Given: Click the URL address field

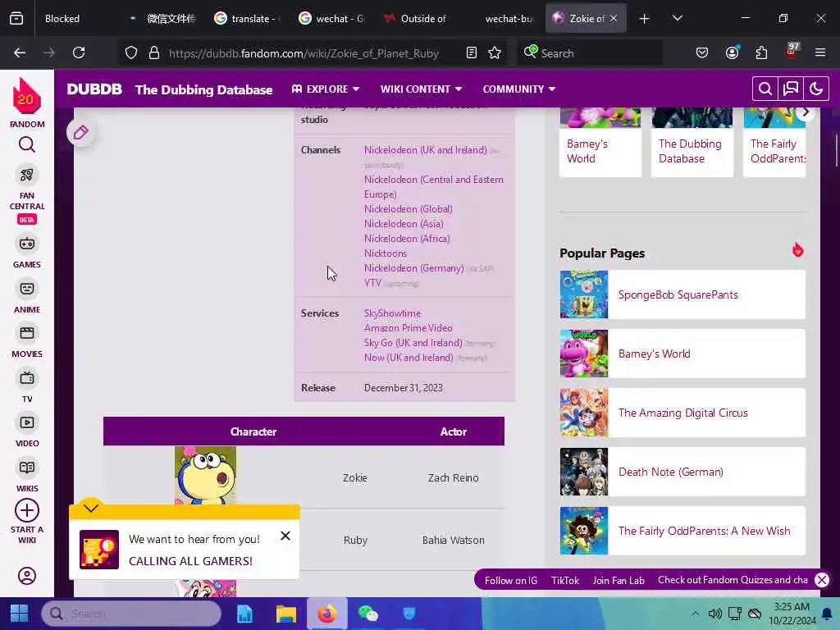Looking at the screenshot, I should pyautogui.click(x=304, y=52).
